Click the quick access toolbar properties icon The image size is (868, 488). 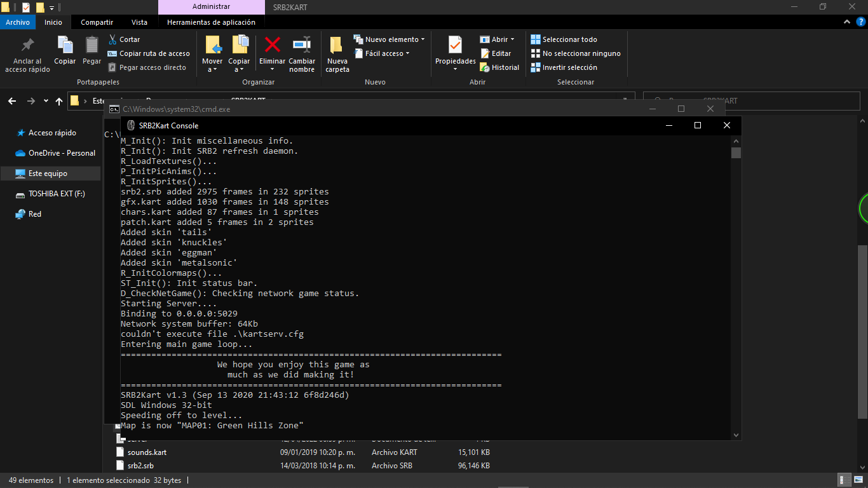[25, 8]
